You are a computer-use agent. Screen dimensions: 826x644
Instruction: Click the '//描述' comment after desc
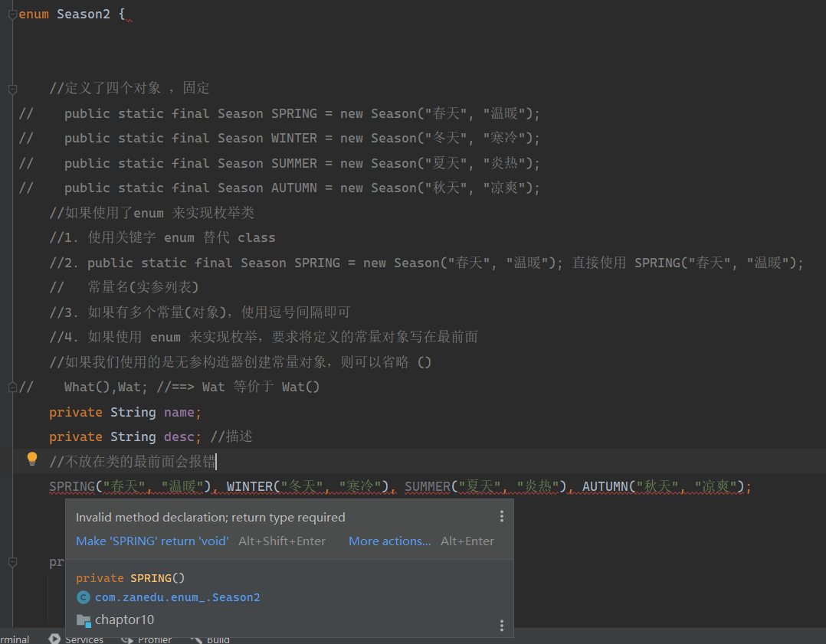click(231, 436)
